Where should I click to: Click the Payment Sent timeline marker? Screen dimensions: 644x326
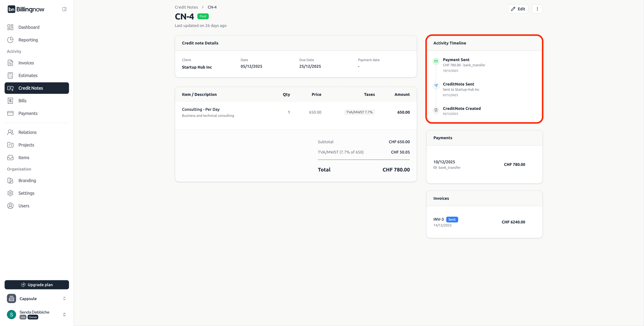tap(436, 61)
